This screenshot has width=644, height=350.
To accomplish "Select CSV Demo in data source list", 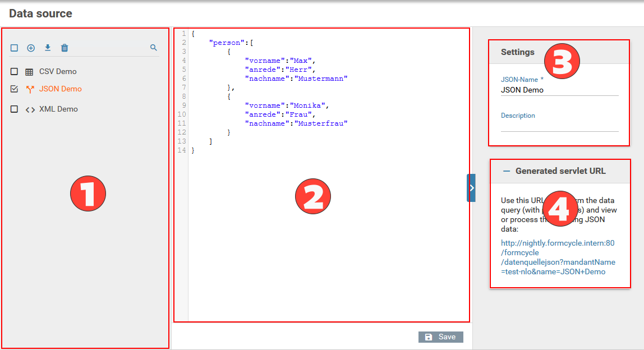I will tap(58, 72).
